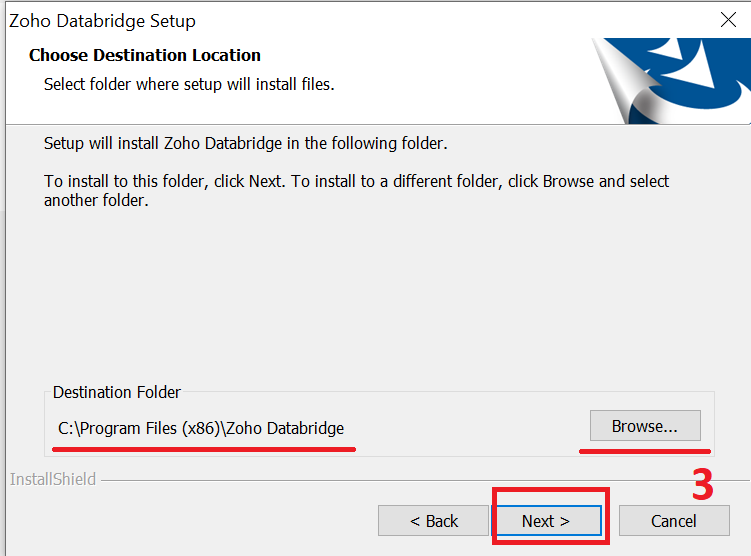Click the red underline beneath the folder path

click(204, 449)
